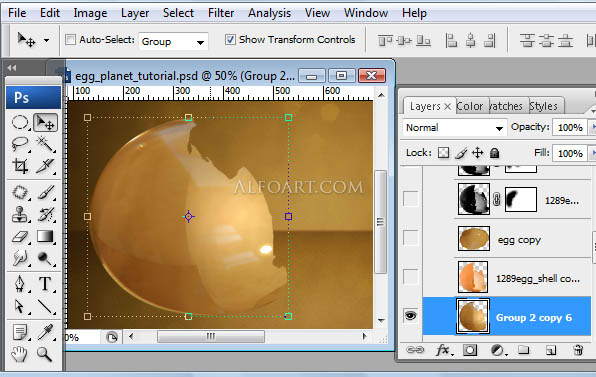Screen dimensions: 596x377
Task: Select the Dodge tool
Action: pos(46,258)
